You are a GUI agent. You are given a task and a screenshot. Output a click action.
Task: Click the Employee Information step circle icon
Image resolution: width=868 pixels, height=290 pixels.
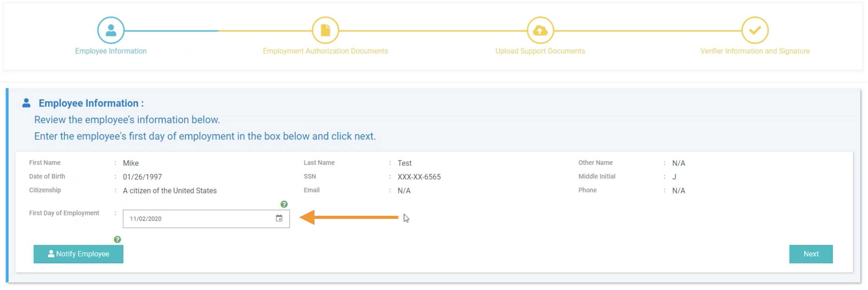pos(111,30)
